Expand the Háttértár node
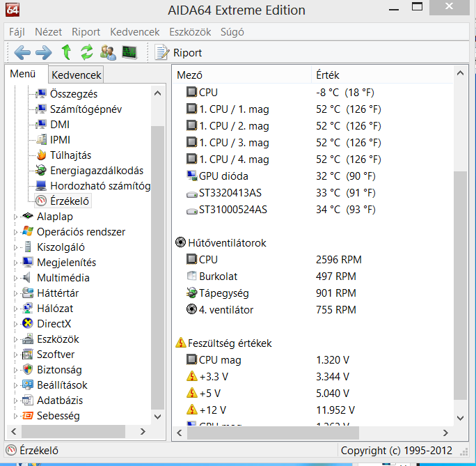476x466 pixels. point(15,293)
